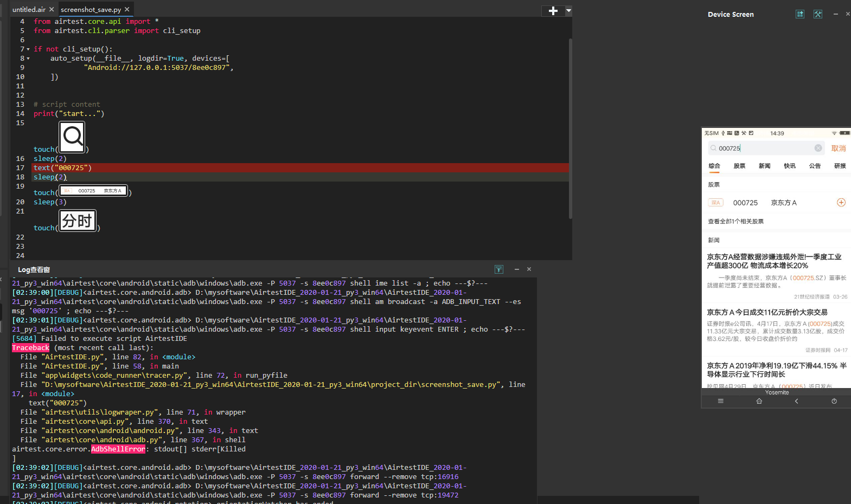
Task: Select the screenshot_save.py editor tab
Action: 91,9
